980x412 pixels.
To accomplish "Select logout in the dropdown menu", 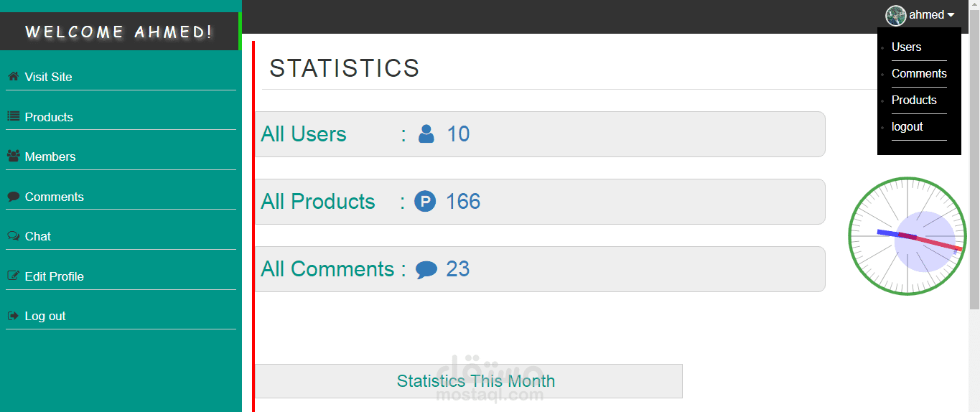I will tap(907, 127).
